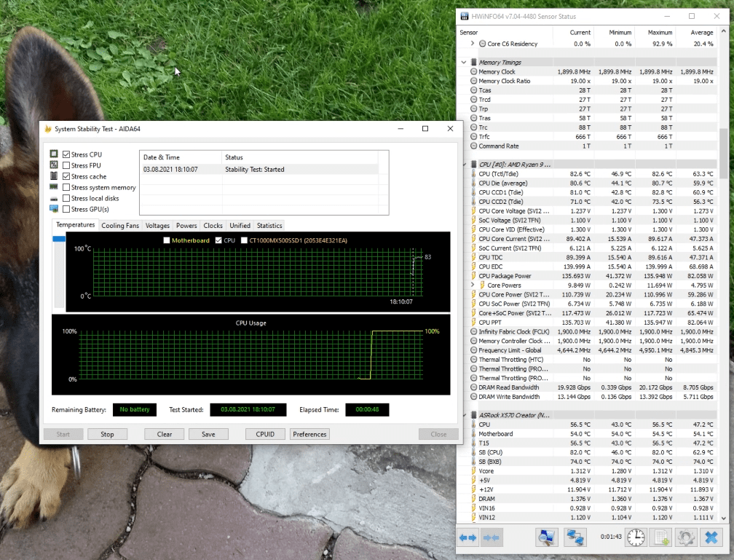Reset HWiNFO clock timer icon
The image size is (734, 560).
pos(636,537)
